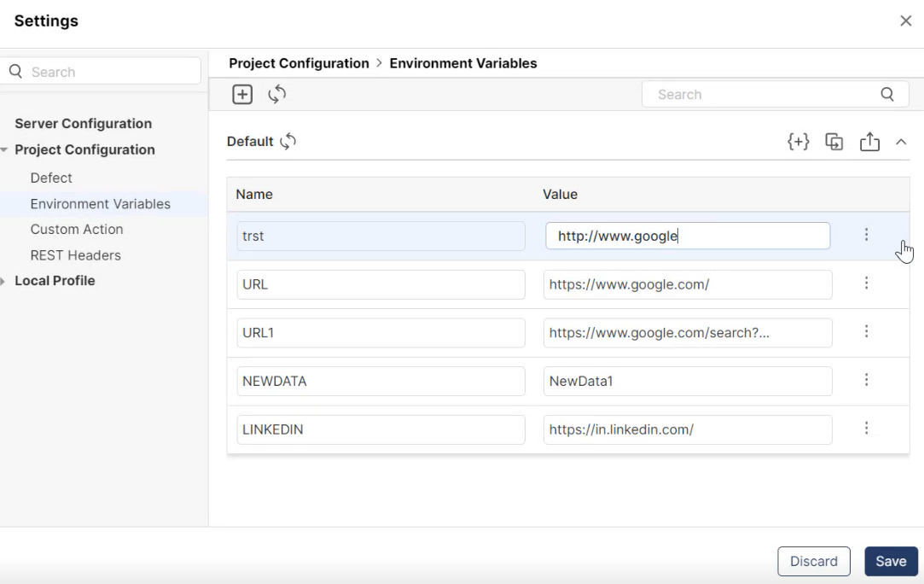The width and height of the screenshot is (924, 584).
Task: Click the duplicate environment icon
Action: tap(834, 142)
